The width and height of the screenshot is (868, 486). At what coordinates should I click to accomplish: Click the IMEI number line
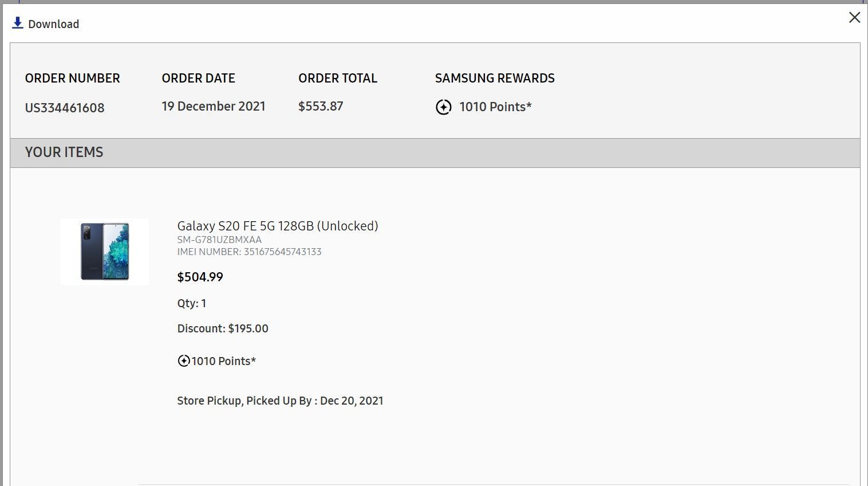point(249,252)
